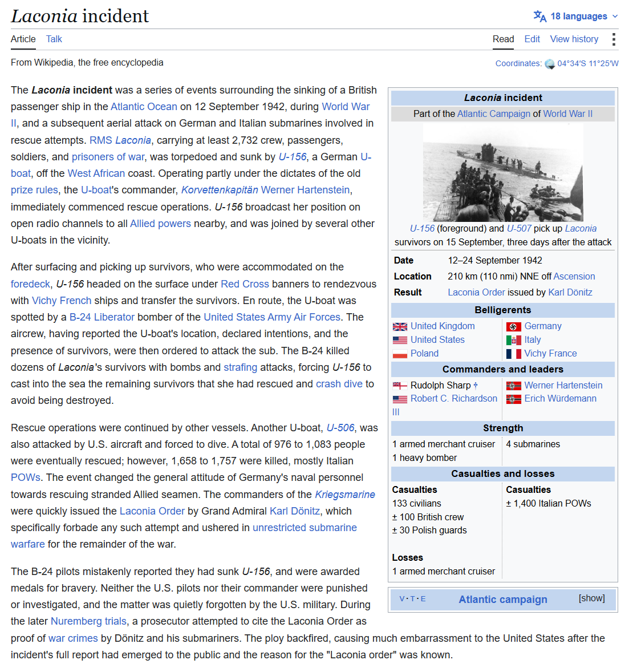Click the V link in the navbox

pos(402,599)
